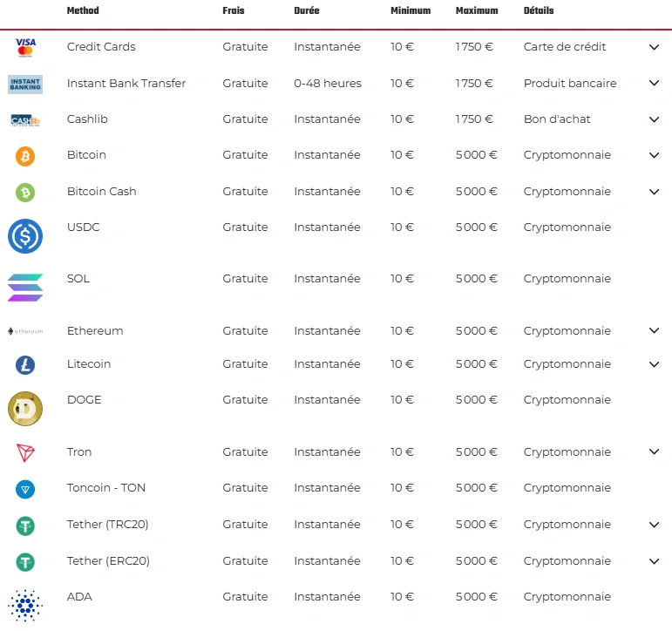The image size is (672, 631).
Task: Click the Instant Banking logo icon
Action: 25,84
